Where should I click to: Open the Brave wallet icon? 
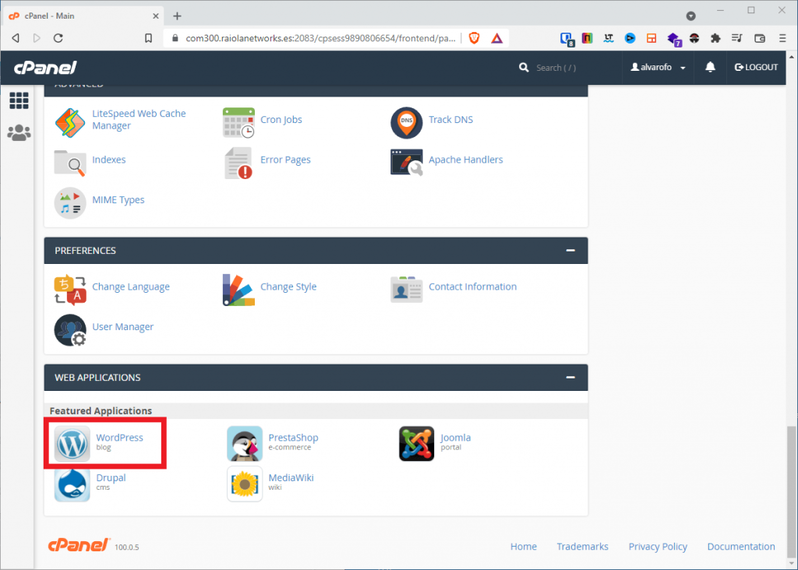(760, 38)
